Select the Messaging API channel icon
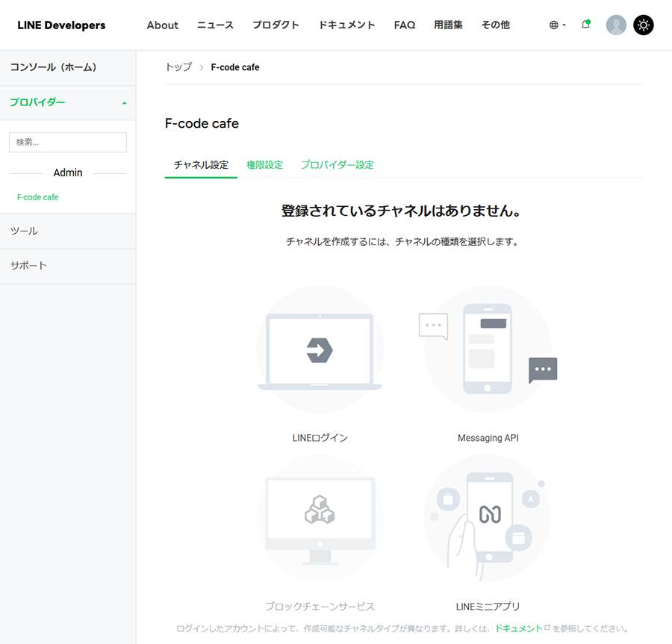 tap(488, 350)
